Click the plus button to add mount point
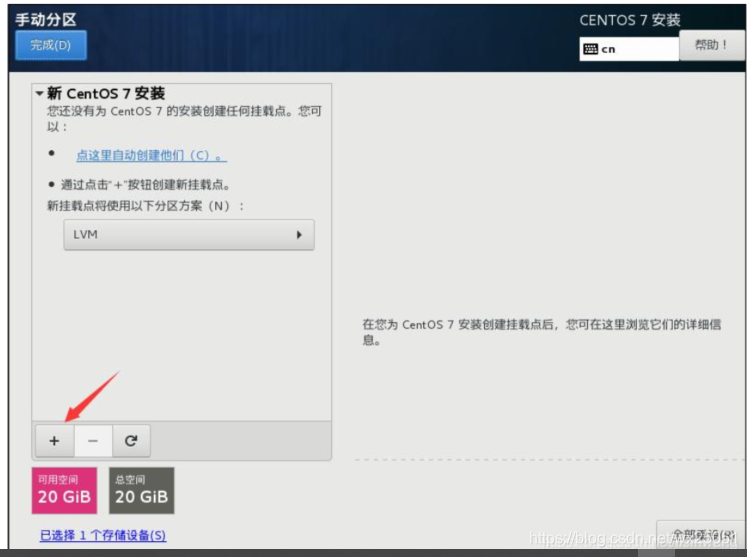 (x=54, y=441)
